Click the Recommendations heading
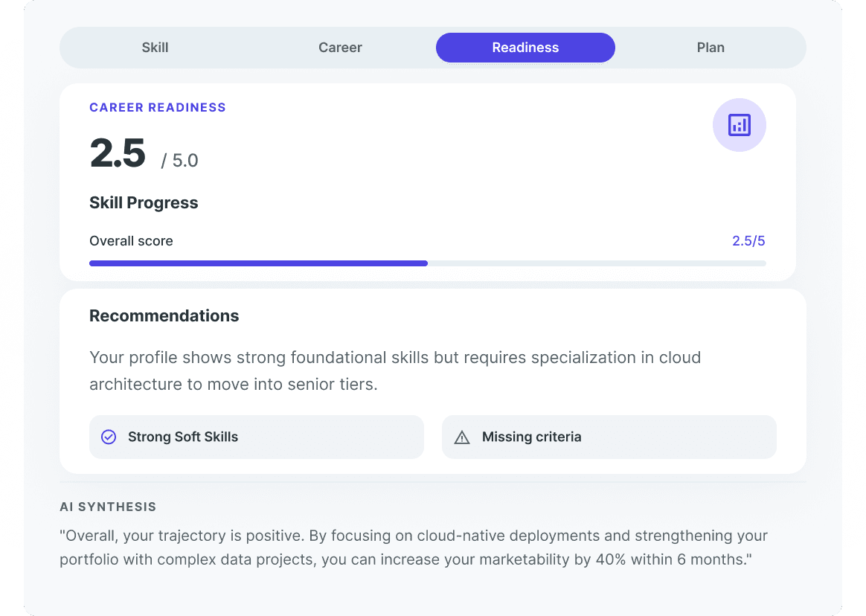Screen dimensions: 866x616 tap(164, 315)
